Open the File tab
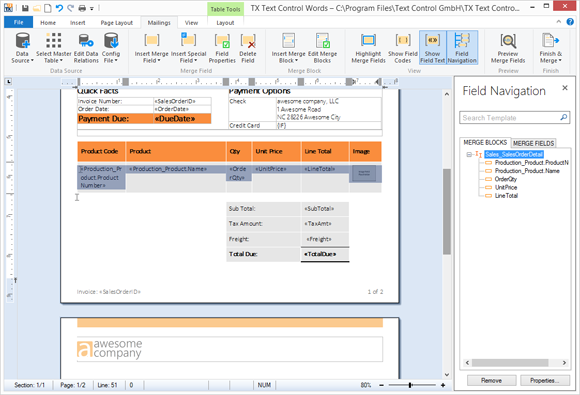 pyautogui.click(x=18, y=22)
